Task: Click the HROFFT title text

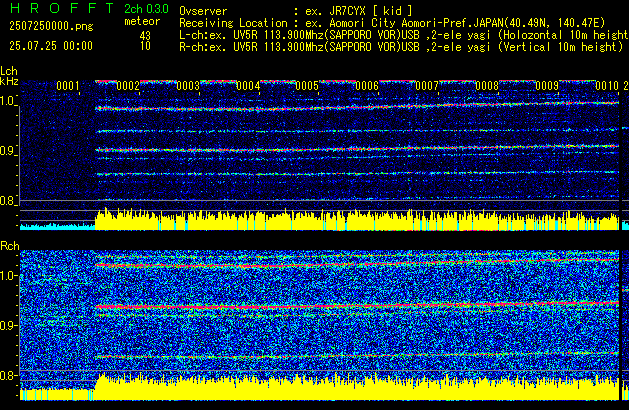Action: 62,8
